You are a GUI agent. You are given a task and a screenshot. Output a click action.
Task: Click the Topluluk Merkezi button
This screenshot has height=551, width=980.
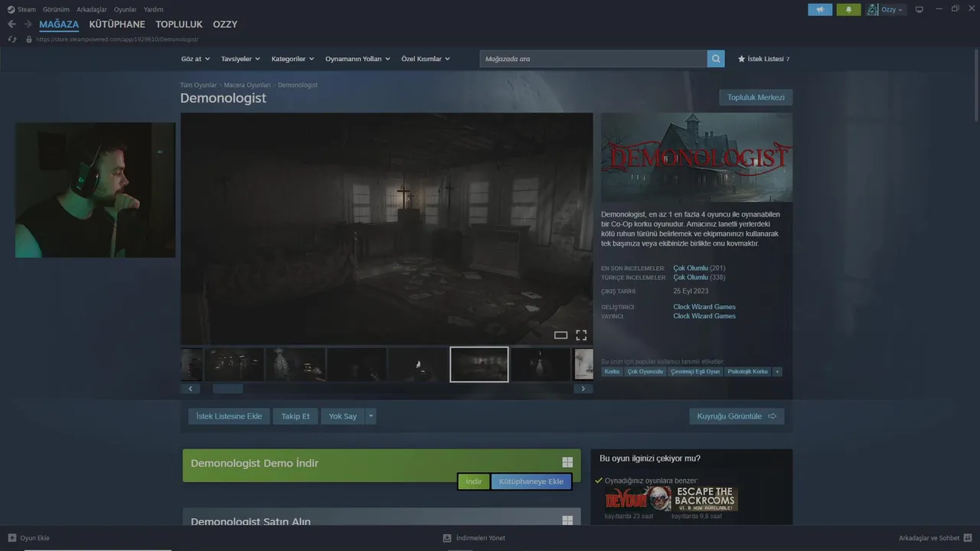point(756,97)
